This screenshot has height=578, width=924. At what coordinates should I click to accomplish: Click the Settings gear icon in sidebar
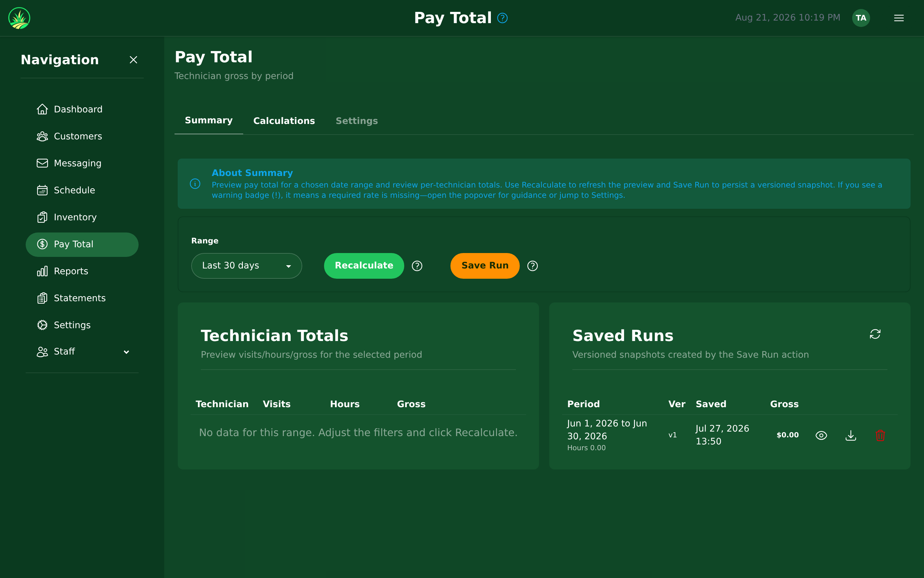coord(42,325)
